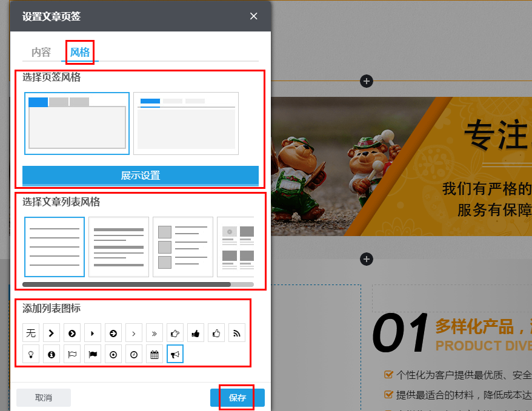
Task: Switch to the 风格 tab
Action: coord(79,53)
